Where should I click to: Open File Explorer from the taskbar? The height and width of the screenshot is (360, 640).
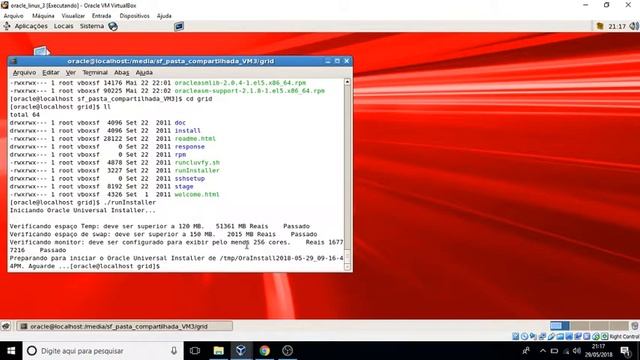[218, 351]
